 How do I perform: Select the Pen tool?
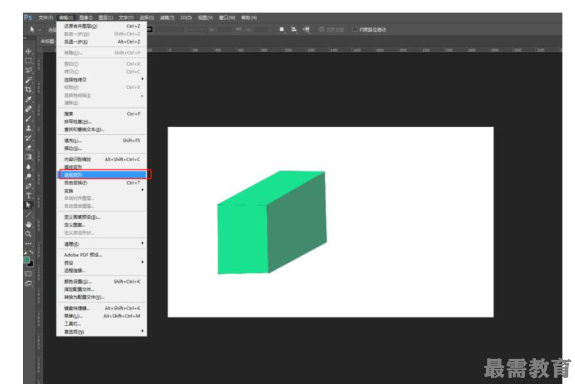28,186
